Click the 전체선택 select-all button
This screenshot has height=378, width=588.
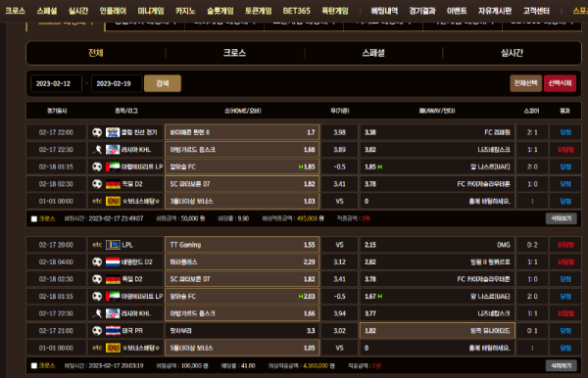525,83
